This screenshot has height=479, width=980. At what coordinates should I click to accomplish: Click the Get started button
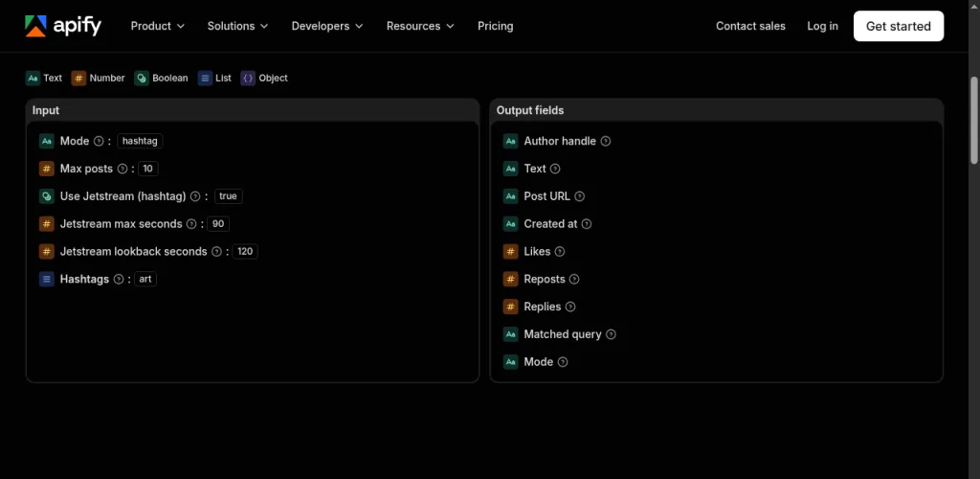[x=898, y=26]
